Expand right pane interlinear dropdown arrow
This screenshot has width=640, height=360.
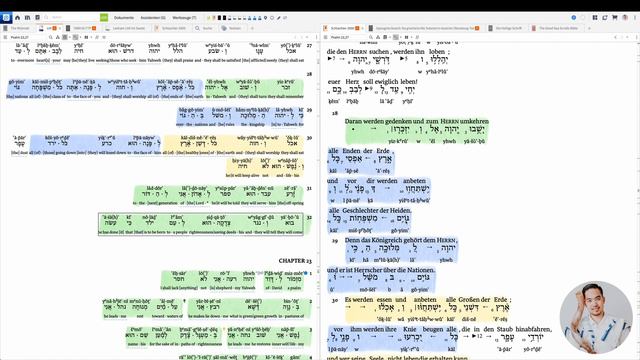pos(400,37)
